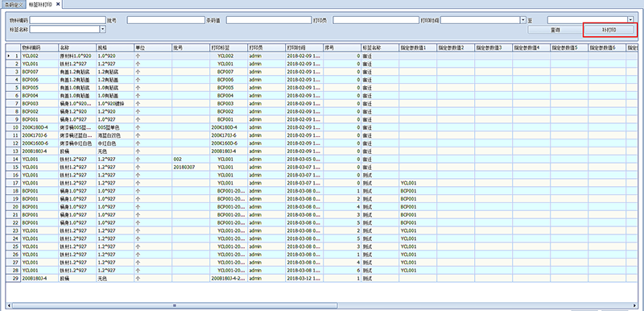
Task: Open the 标签名称 dropdown arrow
Action: (103, 29)
